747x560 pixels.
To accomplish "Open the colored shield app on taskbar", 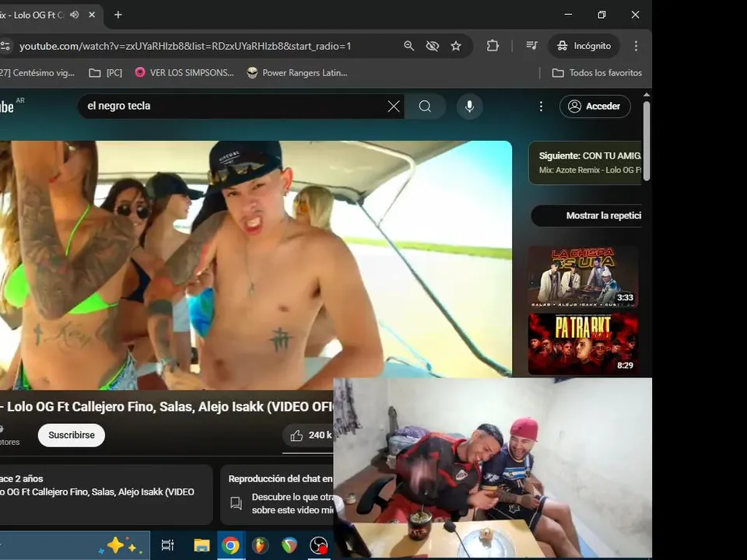I will tap(289, 545).
